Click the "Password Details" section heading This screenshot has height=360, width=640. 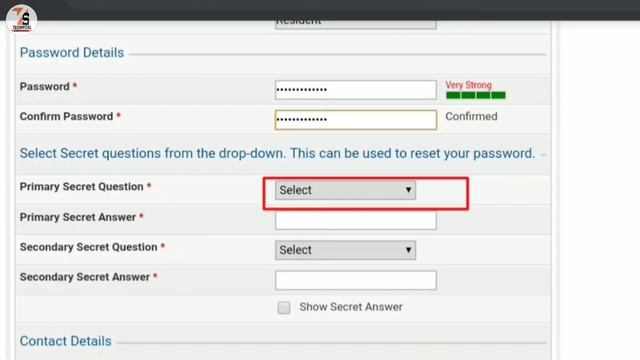[x=72, y=53]
